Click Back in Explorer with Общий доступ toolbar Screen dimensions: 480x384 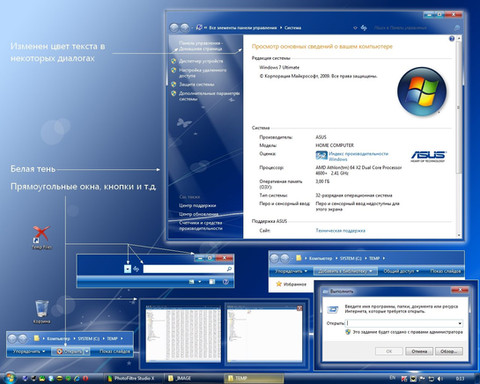pyautogui.click(x=274, y=258)
